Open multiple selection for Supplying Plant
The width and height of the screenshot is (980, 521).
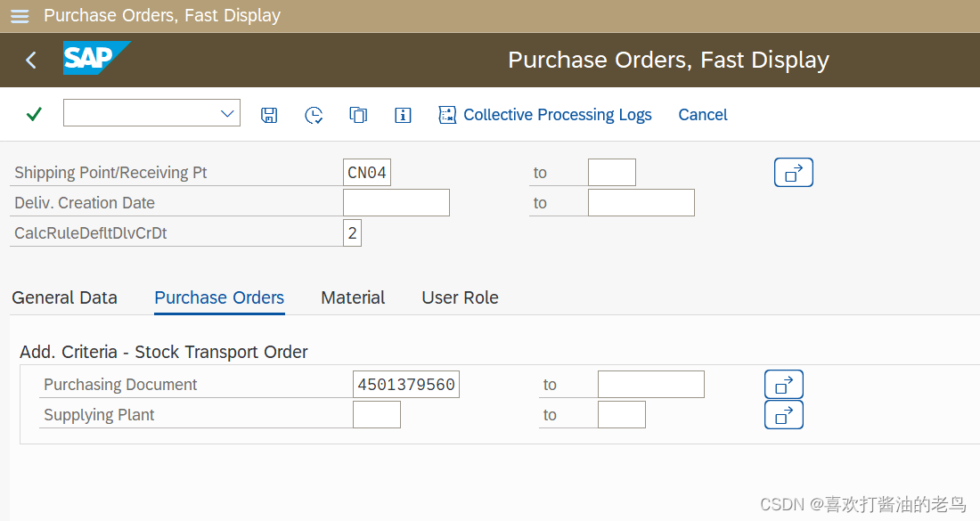(783, 414)
